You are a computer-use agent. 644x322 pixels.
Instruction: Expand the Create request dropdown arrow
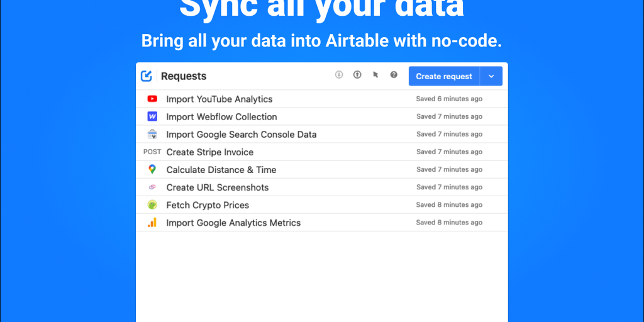[491, 76]
